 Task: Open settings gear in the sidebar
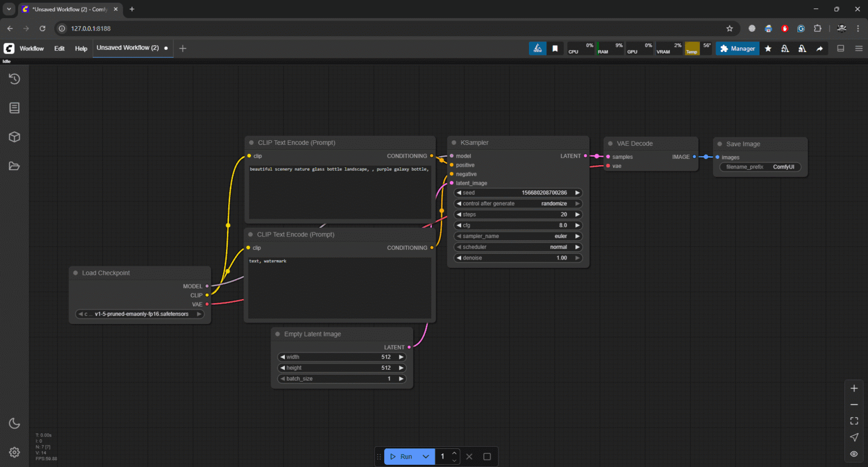pos(15,452)
